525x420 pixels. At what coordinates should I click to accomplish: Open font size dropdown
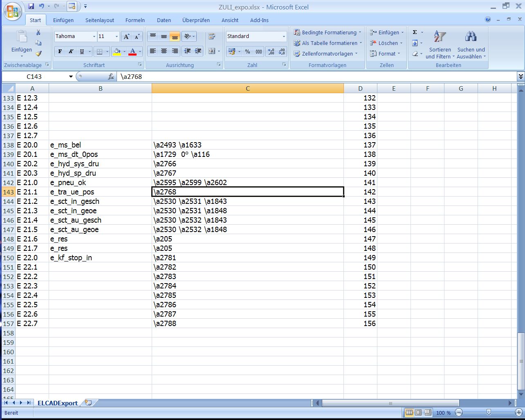click(x=117, y=36)
